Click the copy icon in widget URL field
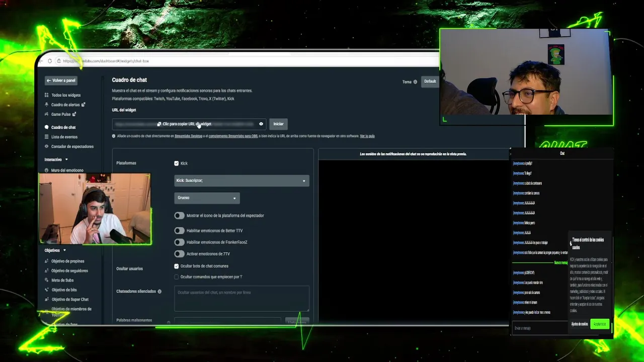Viewport: 644px width, 362px height. tap(159, 124)
